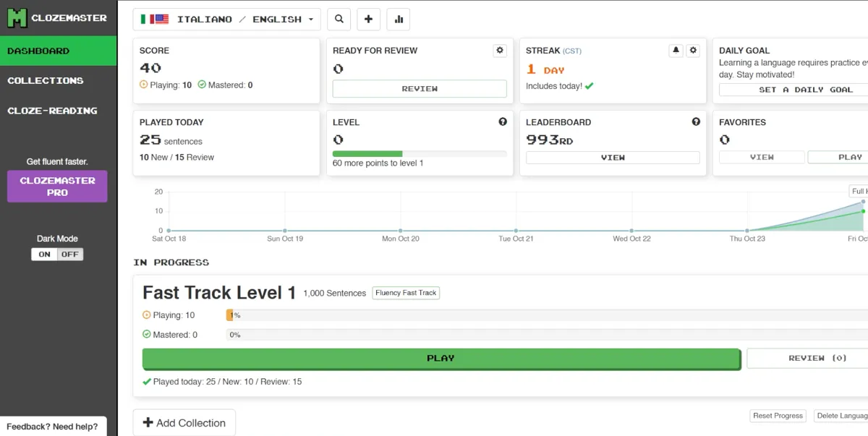Click the Clozemaster logo icon
This screenshot has width=868, height=436.
click(x=17, y=18)
